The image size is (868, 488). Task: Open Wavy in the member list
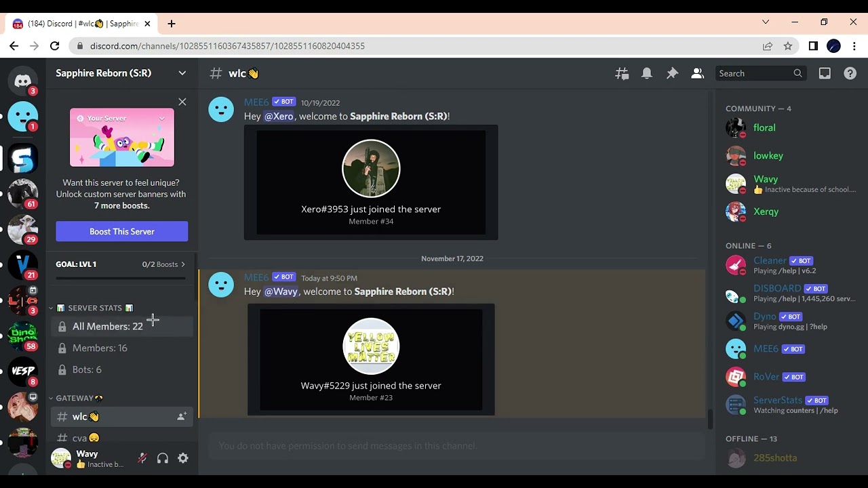tap(789, 184)
